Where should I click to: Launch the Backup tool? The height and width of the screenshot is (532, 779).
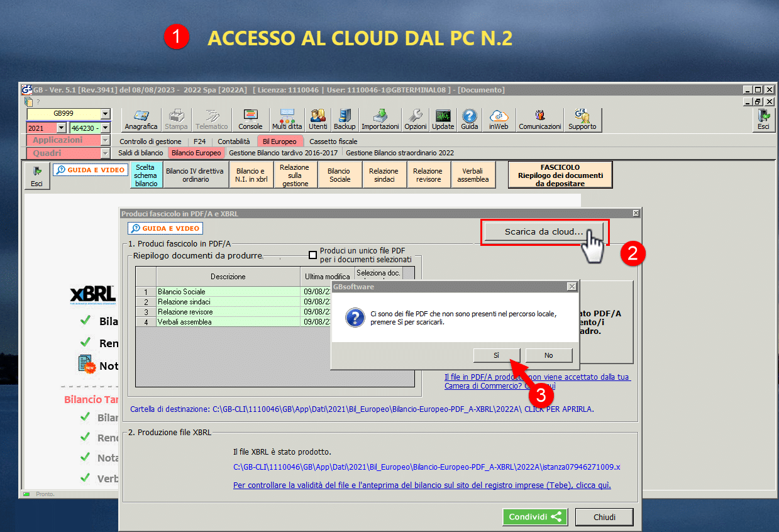(x=345, y=119)
